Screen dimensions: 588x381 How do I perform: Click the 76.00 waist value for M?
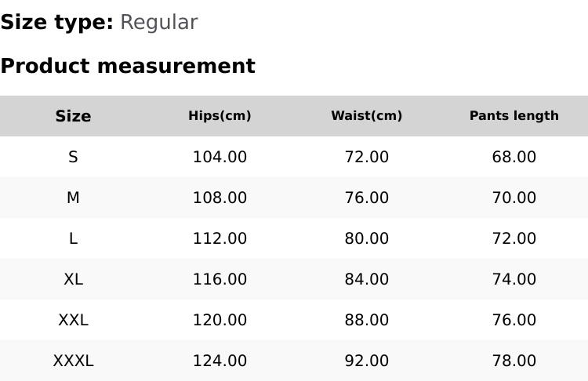coord(366,198)
